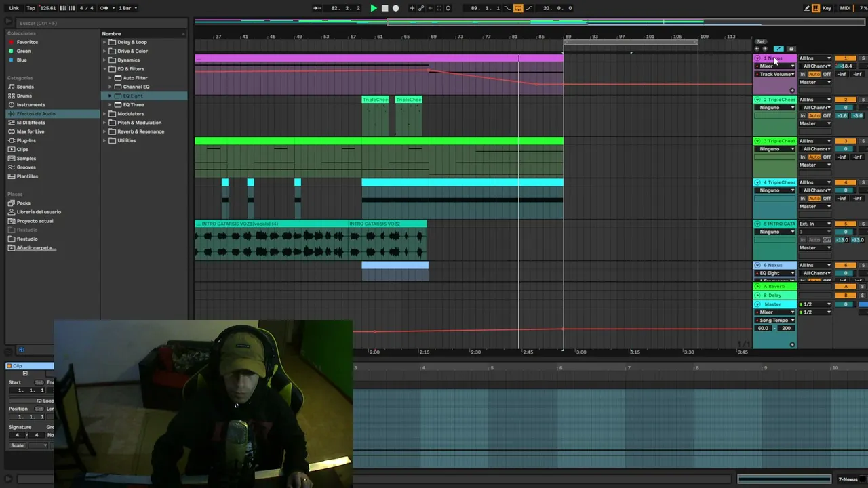Set track 2 monitor to Off
The image size is (868, 488).
coord(827,116)
